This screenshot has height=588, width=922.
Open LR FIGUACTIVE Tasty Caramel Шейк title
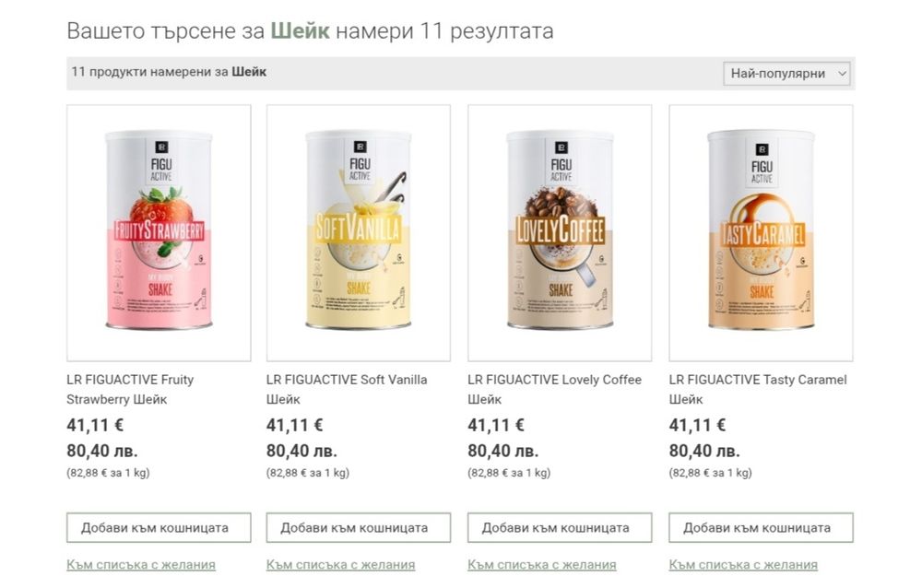coord(758,389)
